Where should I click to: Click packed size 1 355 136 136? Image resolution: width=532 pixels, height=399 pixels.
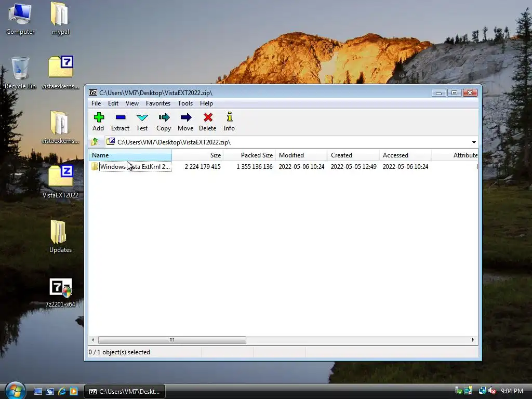coord(255,167)
